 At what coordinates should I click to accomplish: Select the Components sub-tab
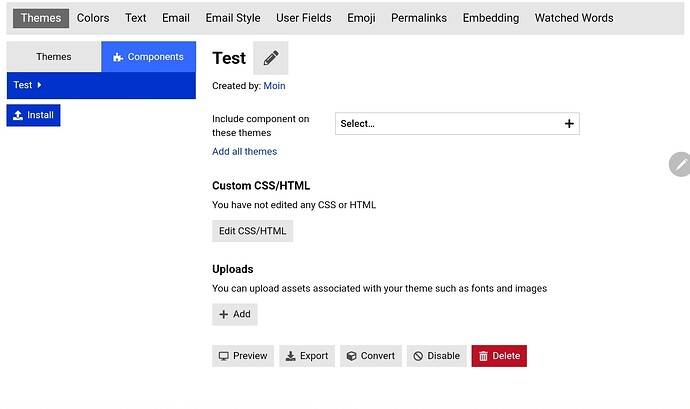[148, 57]
